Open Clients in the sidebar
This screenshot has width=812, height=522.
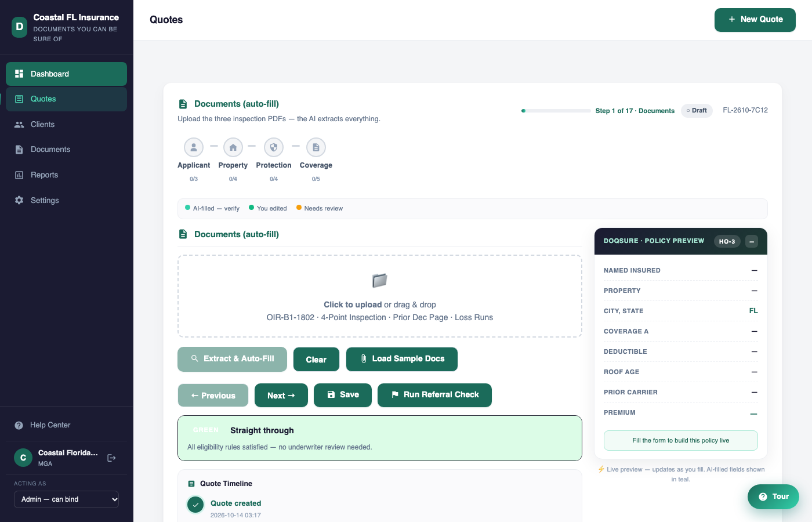(x=66, y=124)
